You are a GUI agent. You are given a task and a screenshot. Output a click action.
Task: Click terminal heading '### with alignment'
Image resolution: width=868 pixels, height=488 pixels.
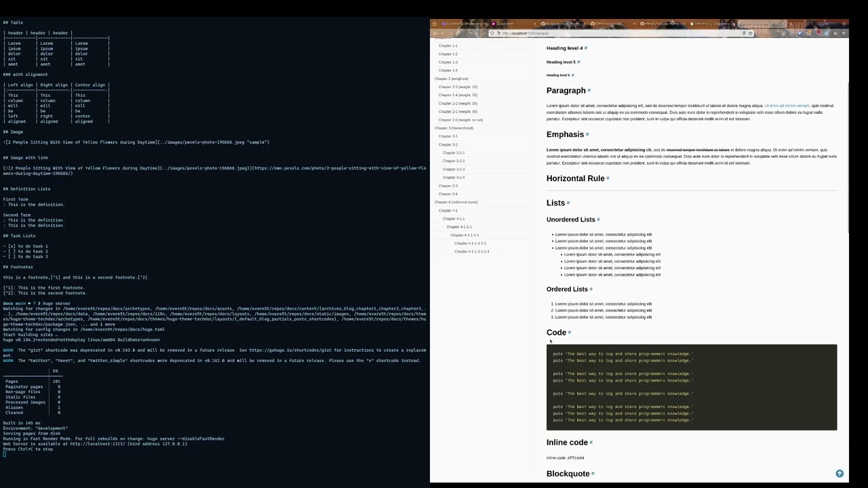click(25, 75)
